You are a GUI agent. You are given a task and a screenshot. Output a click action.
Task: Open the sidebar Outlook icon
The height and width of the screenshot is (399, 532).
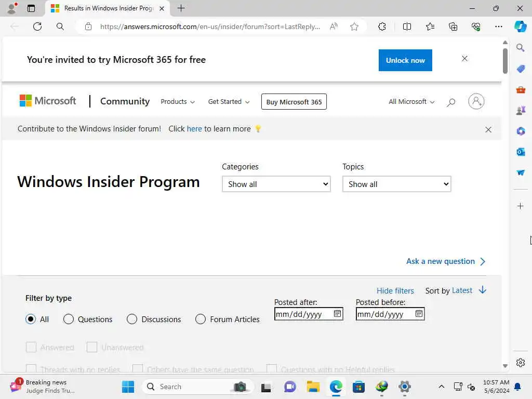click(x=521, y=152)
